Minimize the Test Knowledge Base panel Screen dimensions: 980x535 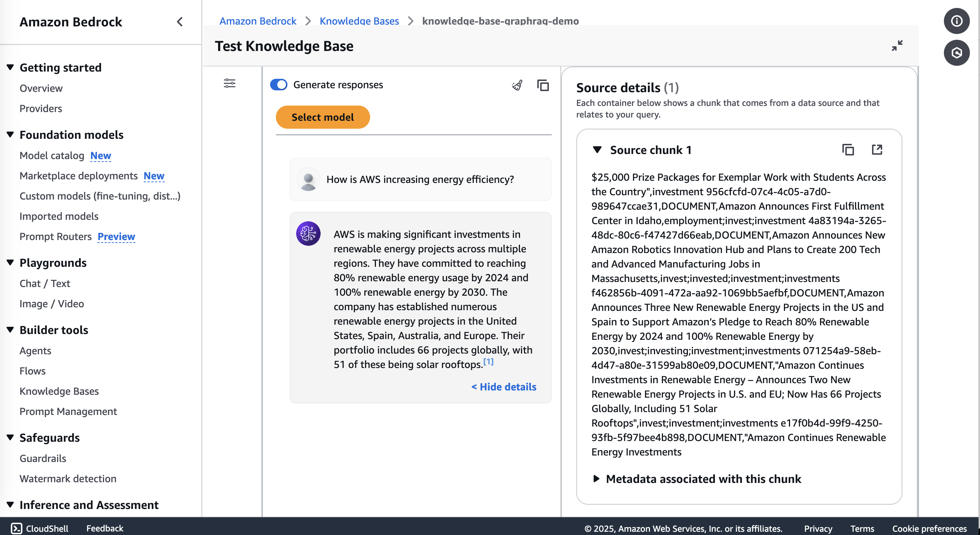click(897, 46)
